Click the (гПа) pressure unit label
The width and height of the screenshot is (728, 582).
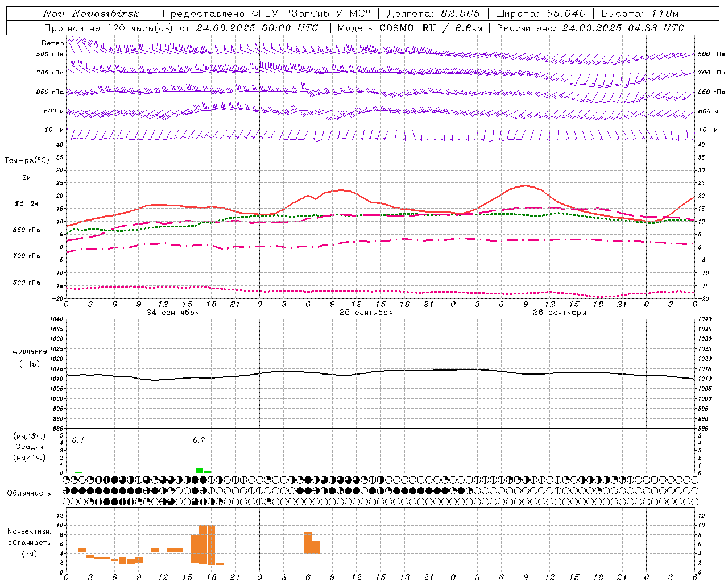click(x=30, y=364)
